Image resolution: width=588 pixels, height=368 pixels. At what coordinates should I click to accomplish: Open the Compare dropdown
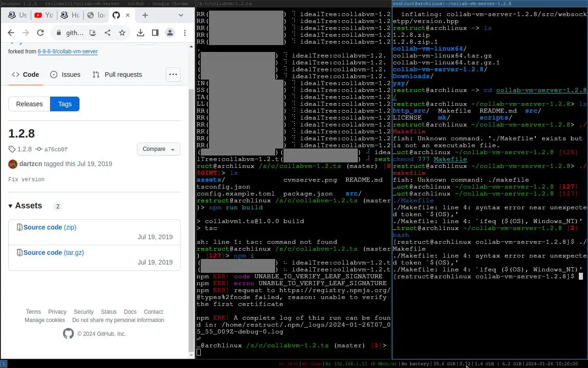(x=158, y=149)
